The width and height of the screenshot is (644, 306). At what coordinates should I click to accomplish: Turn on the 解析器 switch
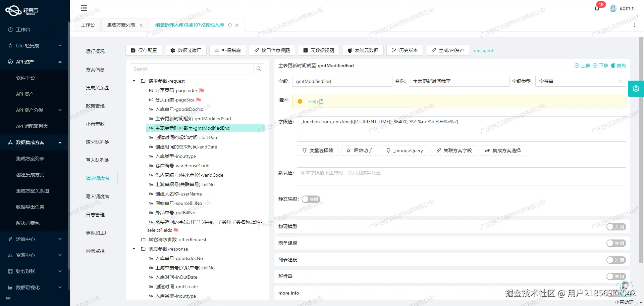click(x=616, y=276)
